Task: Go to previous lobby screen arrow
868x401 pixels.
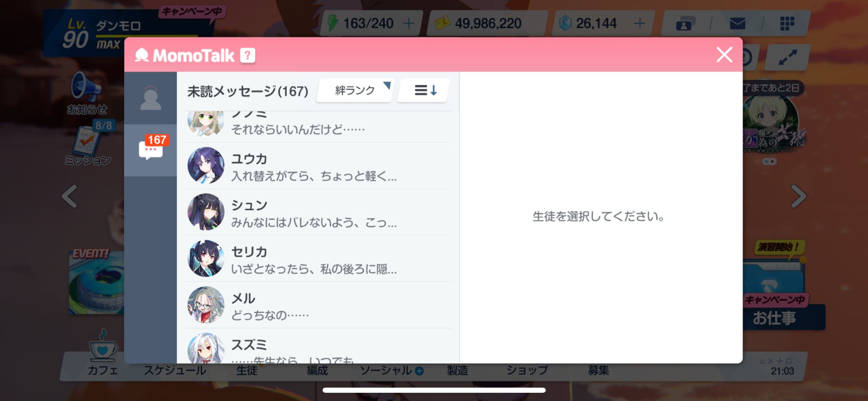Action: pyautogui.click(x=70, y=196)
